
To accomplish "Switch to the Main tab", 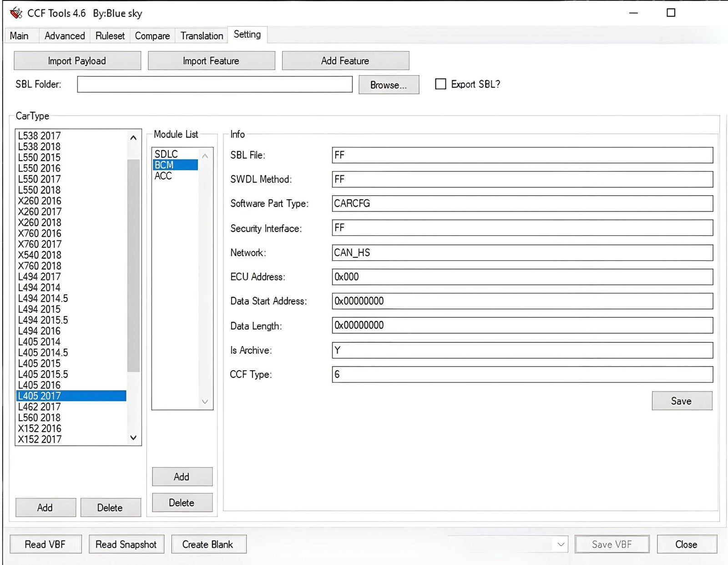I will tap(19, 36).
